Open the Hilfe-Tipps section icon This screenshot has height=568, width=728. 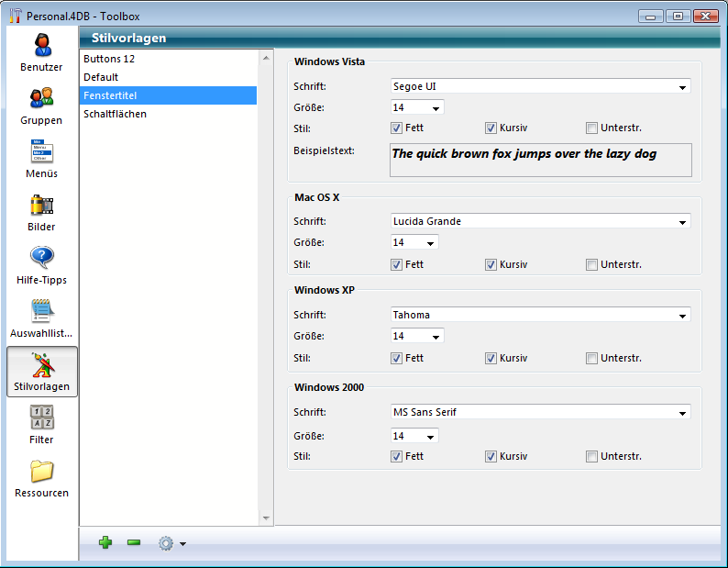(x=41, y=259)
